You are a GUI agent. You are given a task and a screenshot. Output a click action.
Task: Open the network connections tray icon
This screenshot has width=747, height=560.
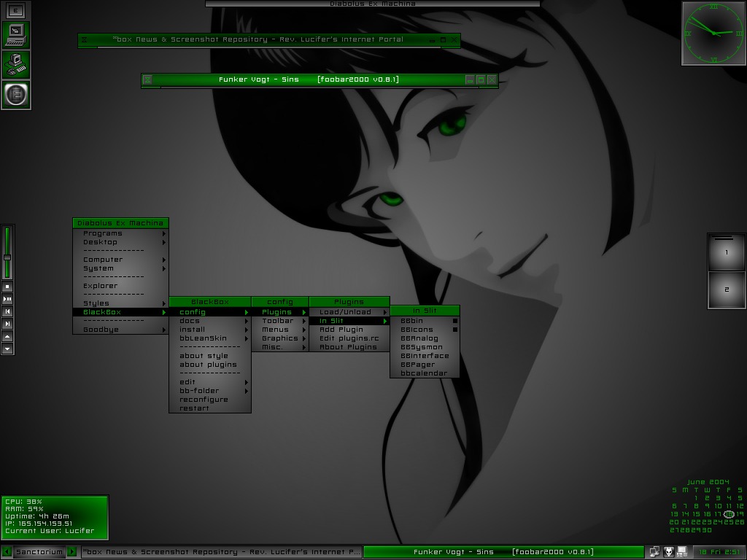pos(654,552)
